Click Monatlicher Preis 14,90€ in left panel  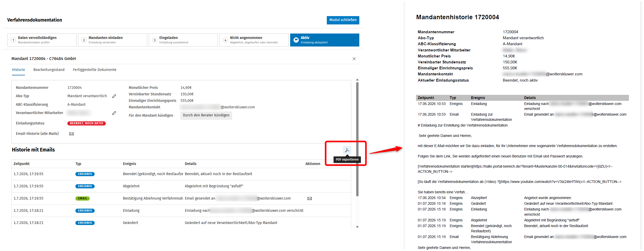186,88
